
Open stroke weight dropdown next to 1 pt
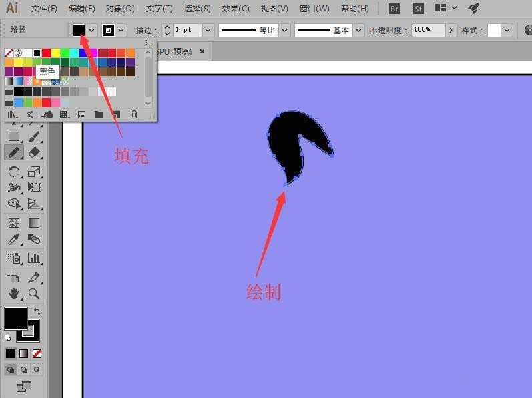click(208, 30)
